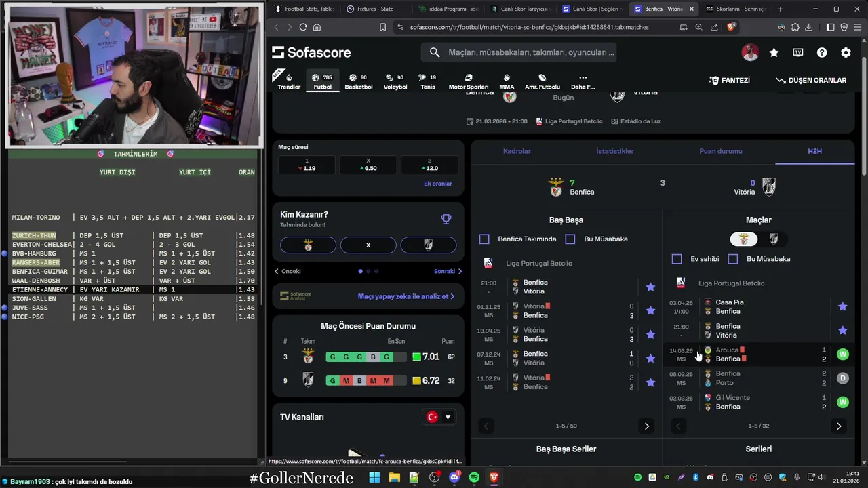This screenshot has height=488, width=868.
Task: Open the Amr. Futbolu category
Action: tap(542, 81)
